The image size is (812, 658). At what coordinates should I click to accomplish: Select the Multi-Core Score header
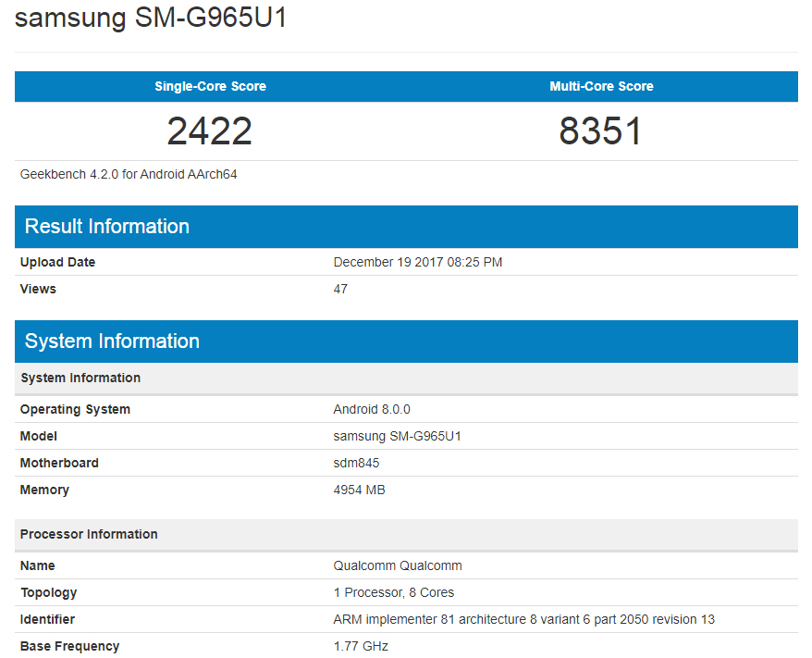coord(601,86)
